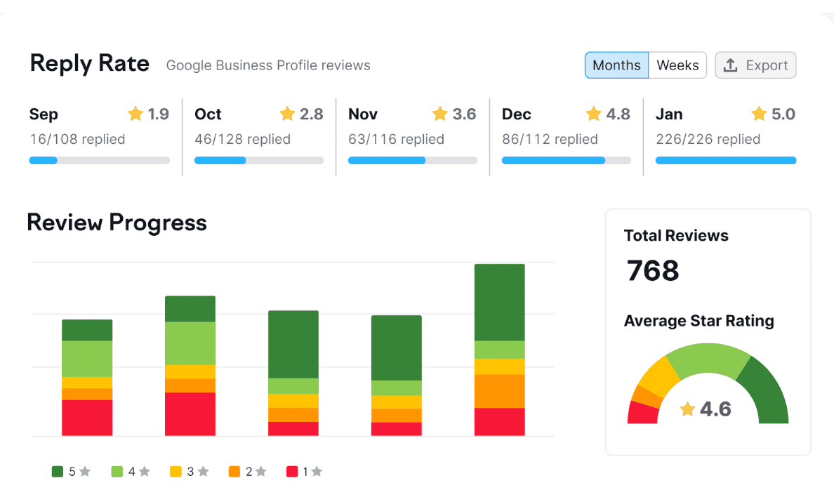Click Jan's reply rate progress bar
Image resolution: width=834 pixels, height=504 pixels.
pos(725,160)
